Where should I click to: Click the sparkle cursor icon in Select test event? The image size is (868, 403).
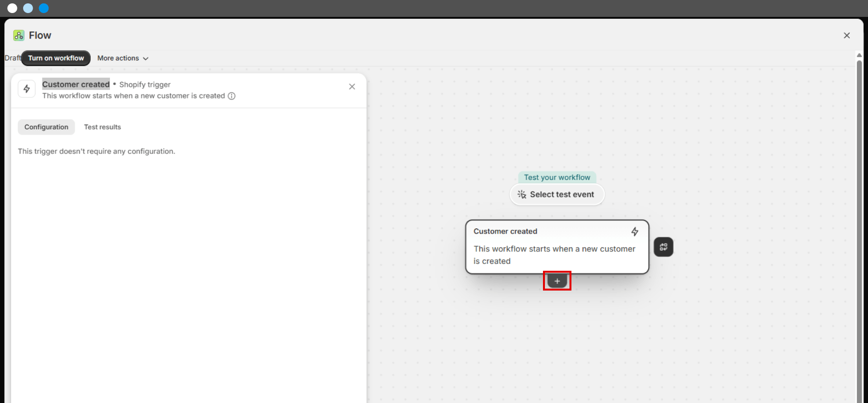(522, 195)
